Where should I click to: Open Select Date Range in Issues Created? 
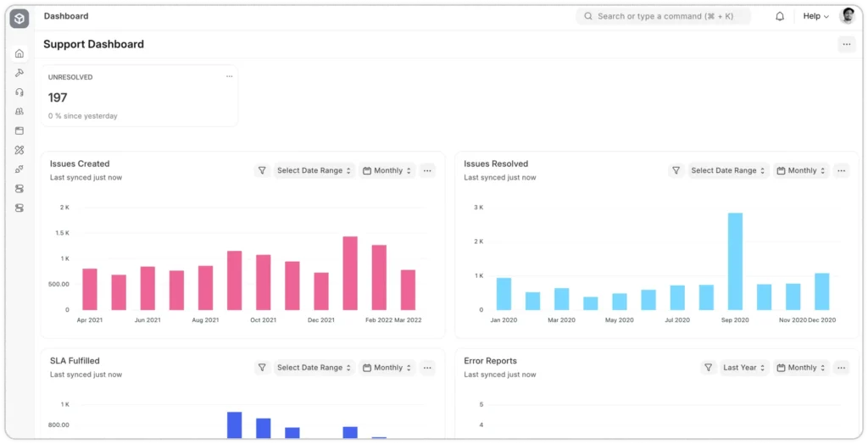click(x=314, y=170)
